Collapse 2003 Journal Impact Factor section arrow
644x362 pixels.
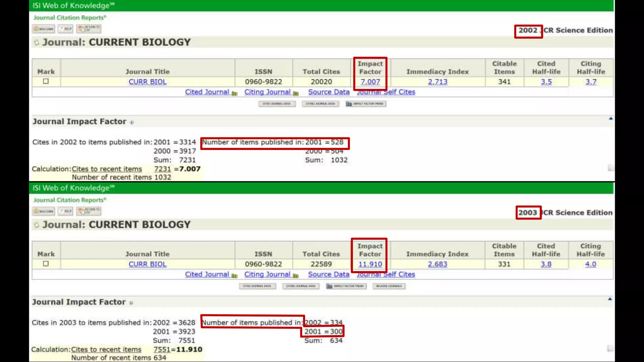click(610, 299)
